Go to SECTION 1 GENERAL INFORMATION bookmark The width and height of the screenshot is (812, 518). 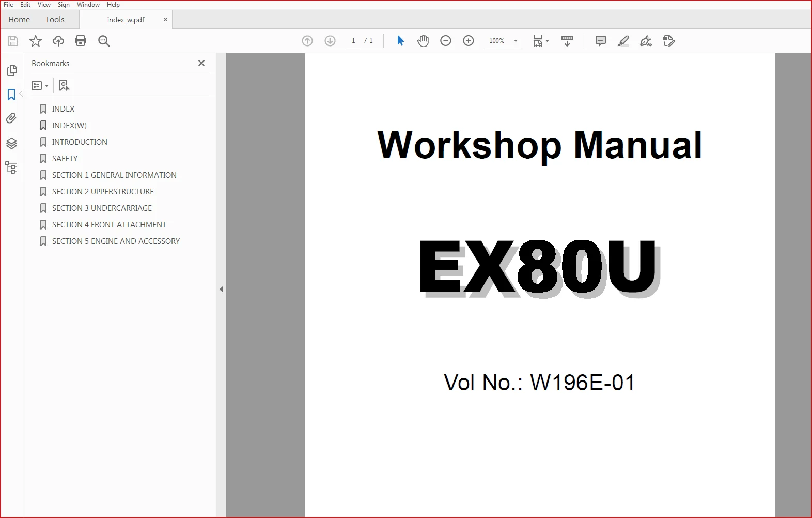click(x=114, y=175)
